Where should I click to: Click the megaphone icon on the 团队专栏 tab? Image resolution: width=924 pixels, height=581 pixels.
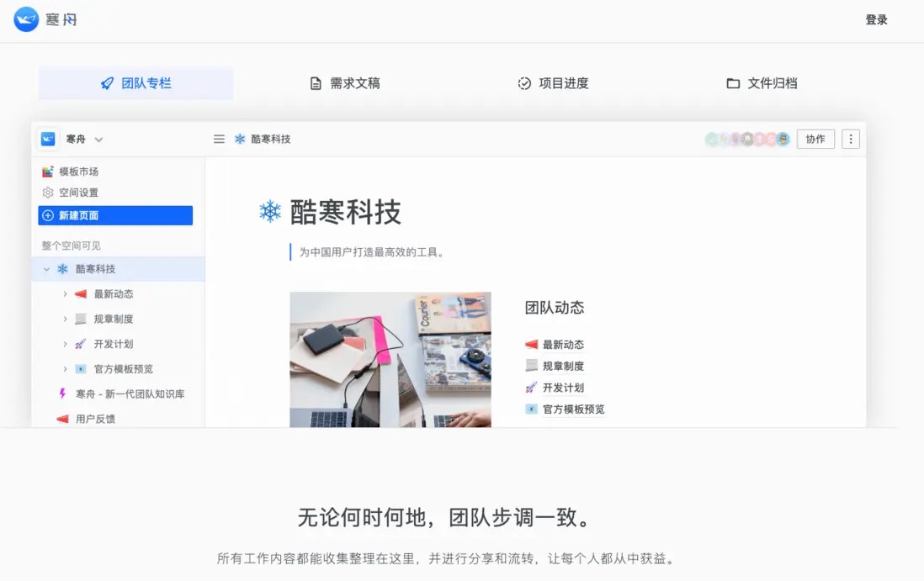pos(108,82)
